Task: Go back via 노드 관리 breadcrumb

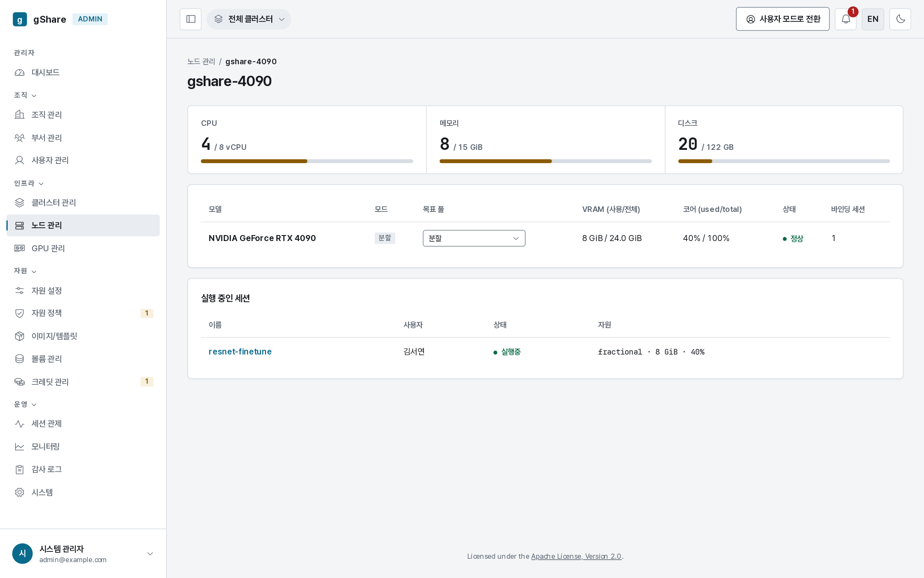Action: (201, 62)
